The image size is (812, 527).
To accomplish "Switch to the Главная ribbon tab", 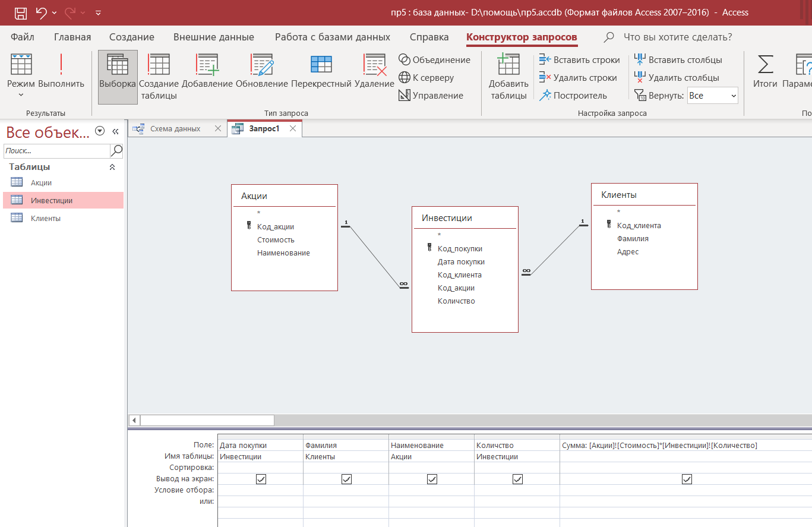I will point(72,37).
